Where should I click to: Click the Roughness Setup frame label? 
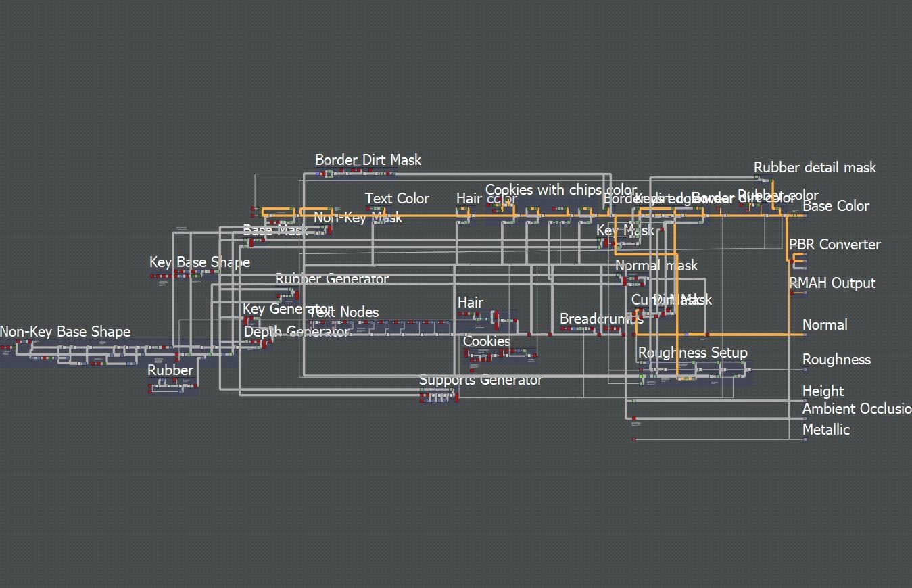(693, 353)
